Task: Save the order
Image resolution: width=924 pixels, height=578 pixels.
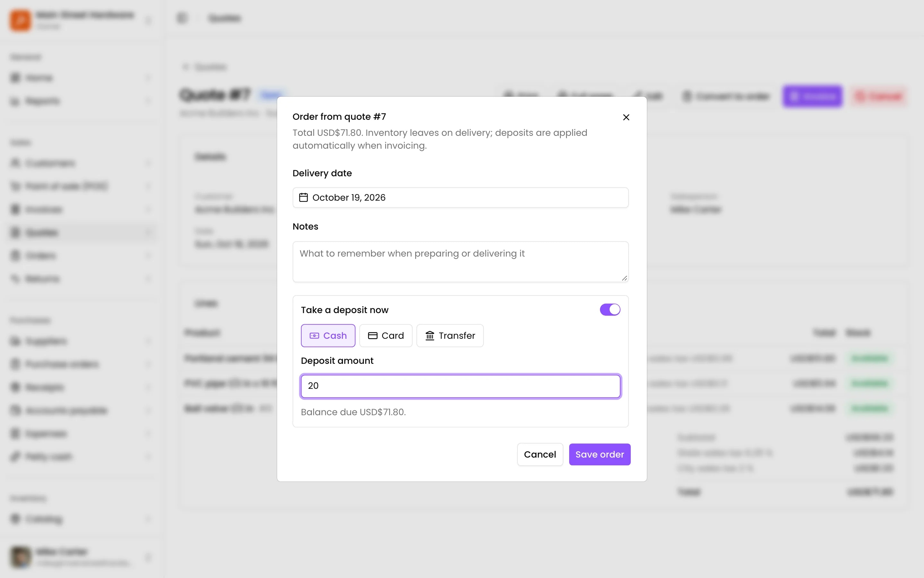Action: click(x=599, y=454)
